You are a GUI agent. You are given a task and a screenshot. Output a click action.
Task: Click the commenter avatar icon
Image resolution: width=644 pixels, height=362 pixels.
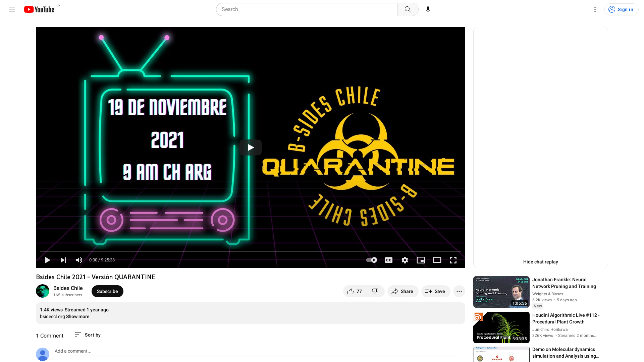[x=43, y=354]
